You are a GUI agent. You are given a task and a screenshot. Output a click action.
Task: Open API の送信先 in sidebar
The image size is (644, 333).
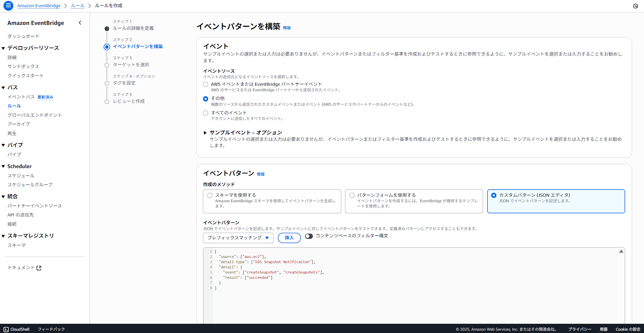tap(21, 215)
